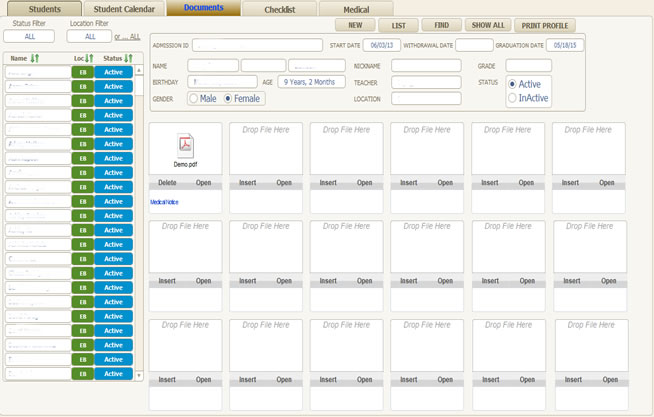Open the Status Filter ALL dropdown
This screenshot has height=417, width=654.
click(29, 36)
